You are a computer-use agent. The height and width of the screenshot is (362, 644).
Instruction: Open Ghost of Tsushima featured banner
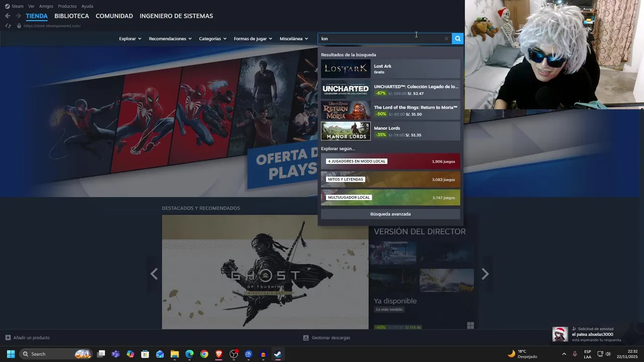coord(265,272)
